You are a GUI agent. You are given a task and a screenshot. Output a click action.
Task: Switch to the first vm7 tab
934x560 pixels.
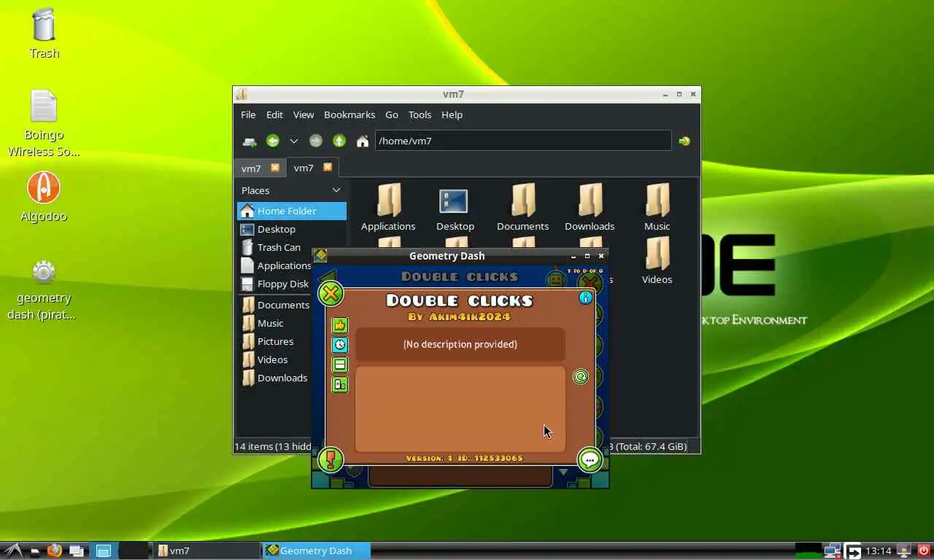pos(251,168)
